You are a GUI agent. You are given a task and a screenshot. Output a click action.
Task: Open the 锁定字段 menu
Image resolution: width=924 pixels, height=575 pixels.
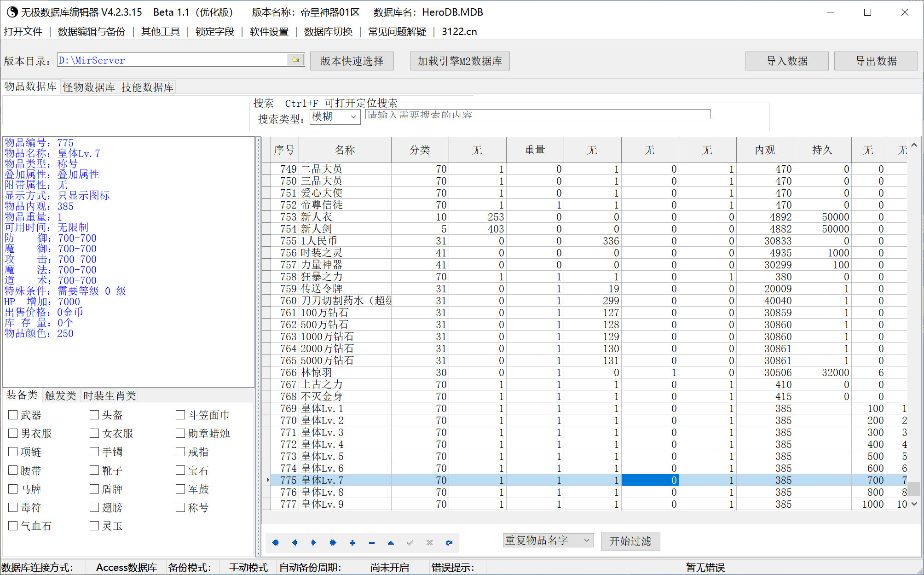coord(215,32)
